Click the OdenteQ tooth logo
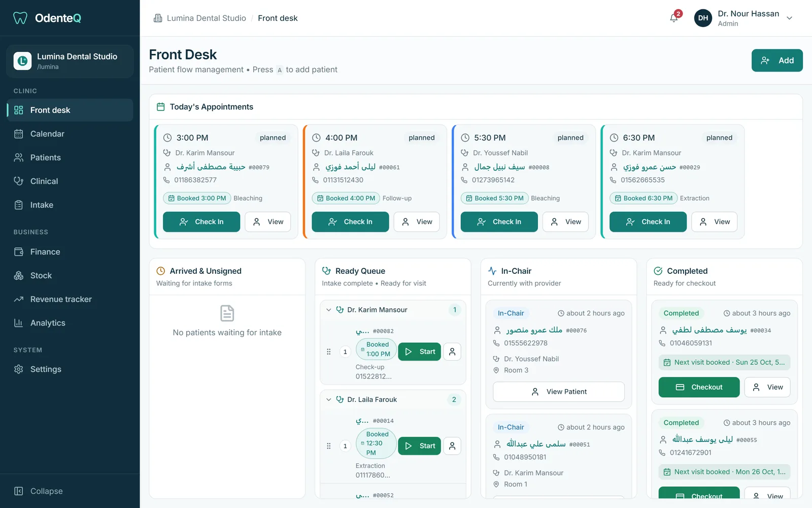The height and width of the screenshot is (508, 812). (20, 18)
